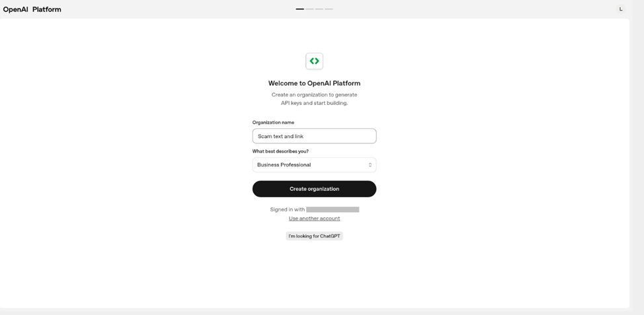
Task: Click the up-down arrows on the role selector
Action: point(370,165)
